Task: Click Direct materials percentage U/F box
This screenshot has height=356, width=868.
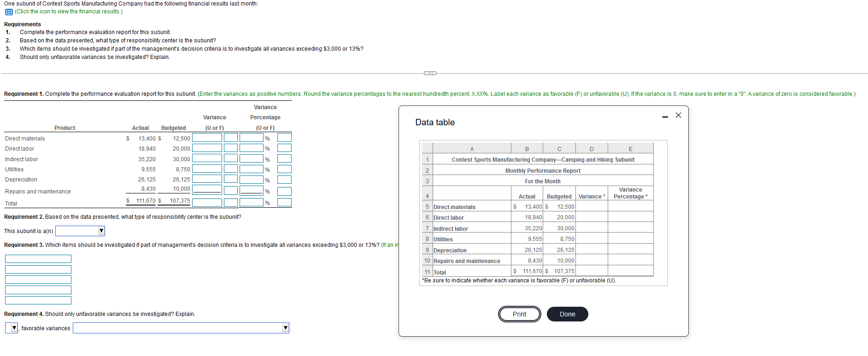Action: click(x=284, y=138)
